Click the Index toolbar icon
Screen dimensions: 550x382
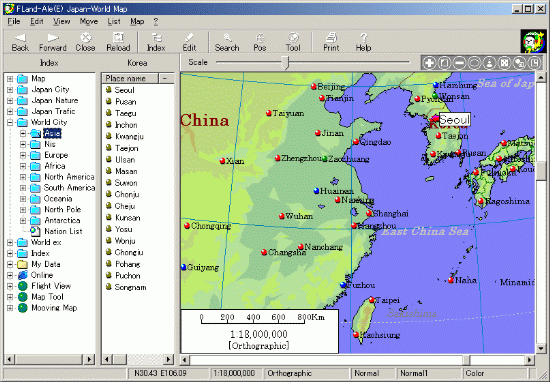[156, 42]
